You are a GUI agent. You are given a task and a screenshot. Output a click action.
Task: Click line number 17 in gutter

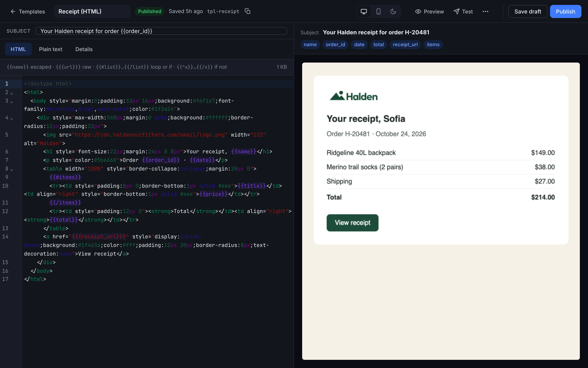(5, 279)
